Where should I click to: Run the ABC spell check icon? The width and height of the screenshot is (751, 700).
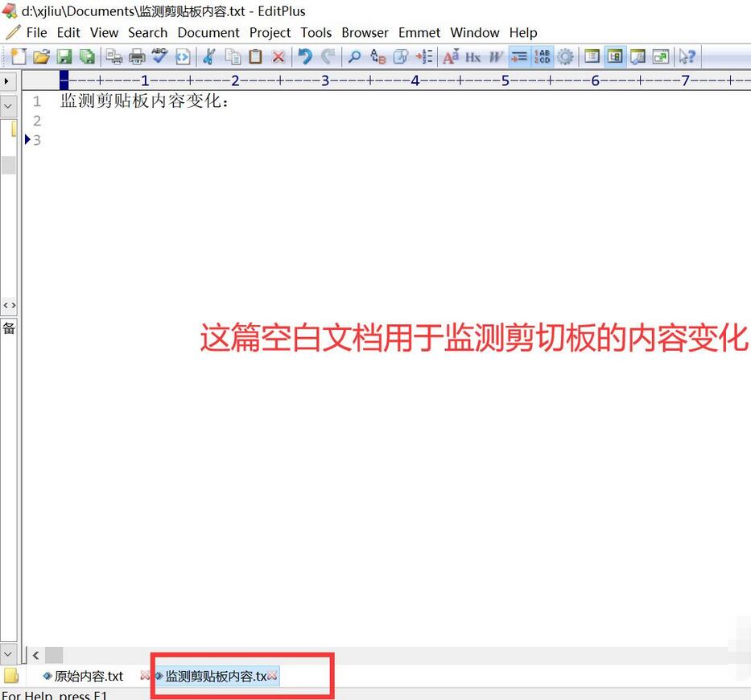[x=159, y=56]
